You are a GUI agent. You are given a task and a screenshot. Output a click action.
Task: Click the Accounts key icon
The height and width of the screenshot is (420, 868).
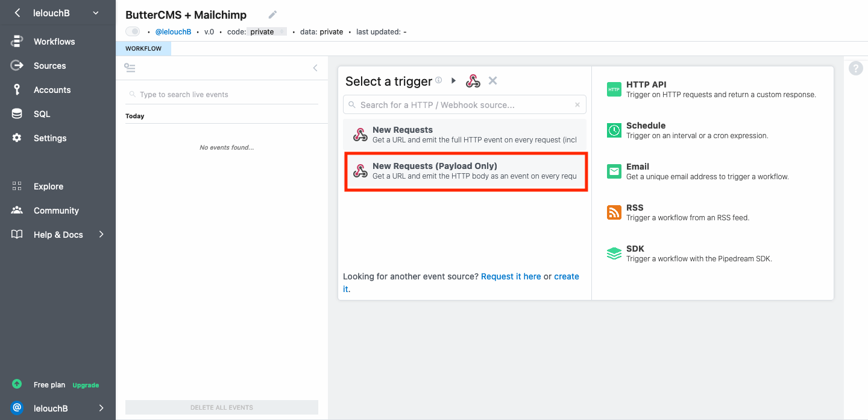[17, 89]
